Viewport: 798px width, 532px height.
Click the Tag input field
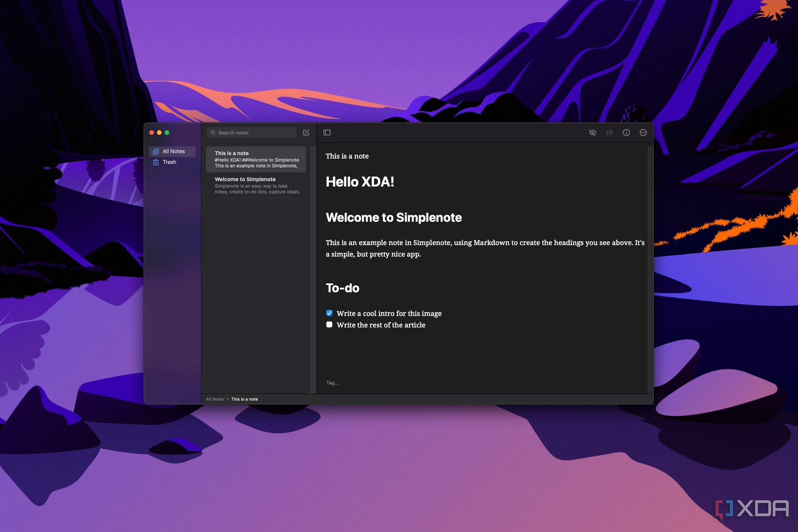[333, 382]
